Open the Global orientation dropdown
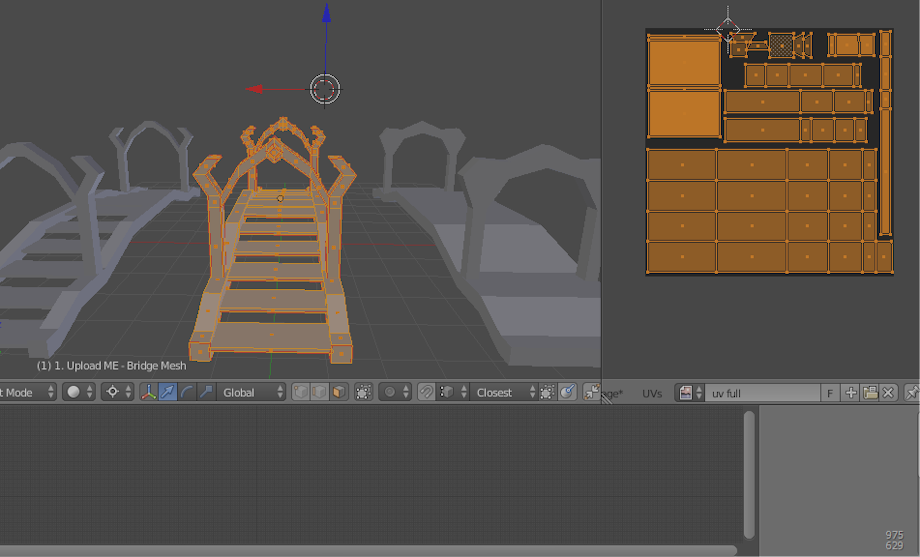This screenshot has width=920, height=557. tap(252, 393)
